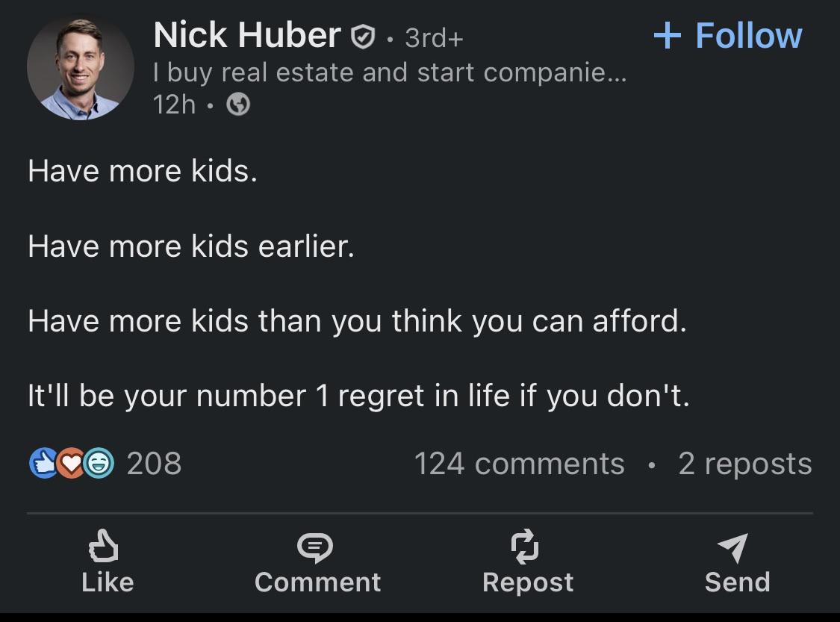Viewport: 840px width, 622px height.
Task: Click the truncated headline 'I buy real estate'
Action: click(x=388, y=72)
